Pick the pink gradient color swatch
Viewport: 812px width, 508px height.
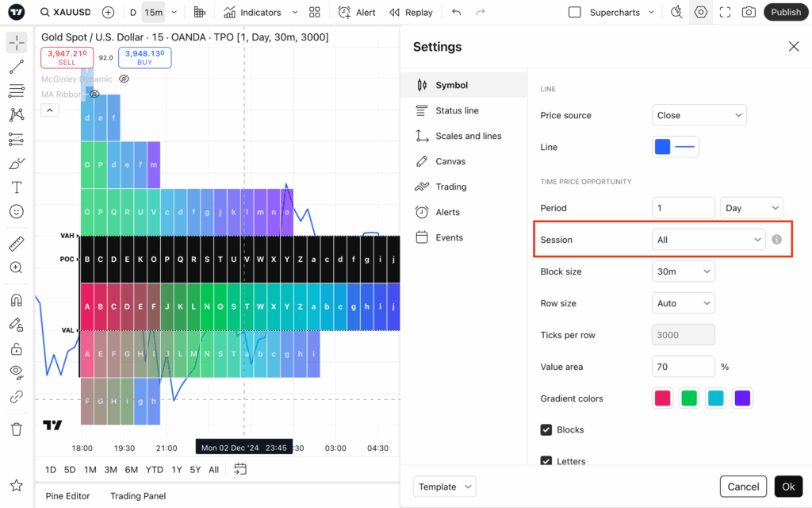662,398
